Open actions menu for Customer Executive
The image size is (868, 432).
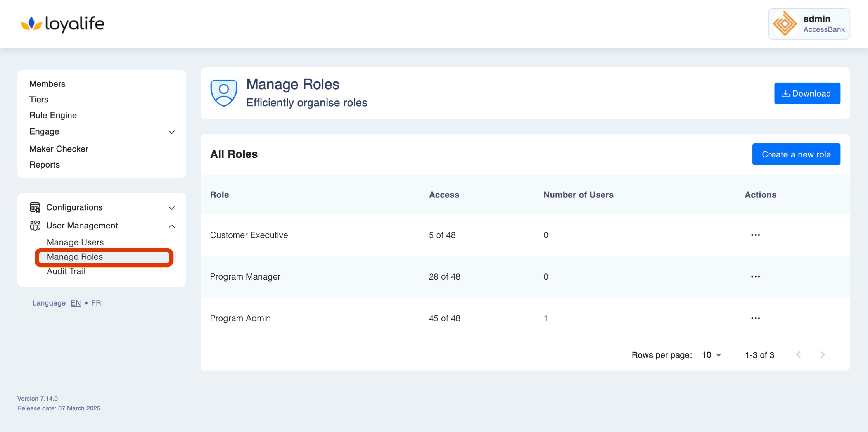click(755, 235)
